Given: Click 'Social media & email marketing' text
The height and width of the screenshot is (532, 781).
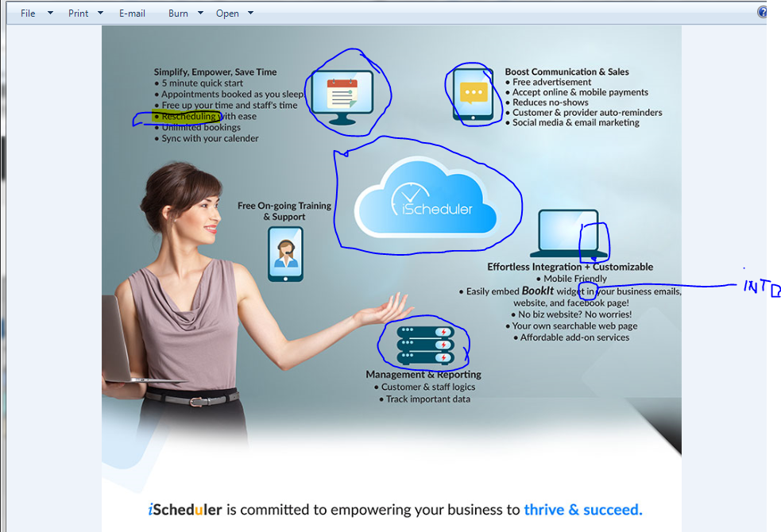Looking at the screenshot, I should 576,122.
